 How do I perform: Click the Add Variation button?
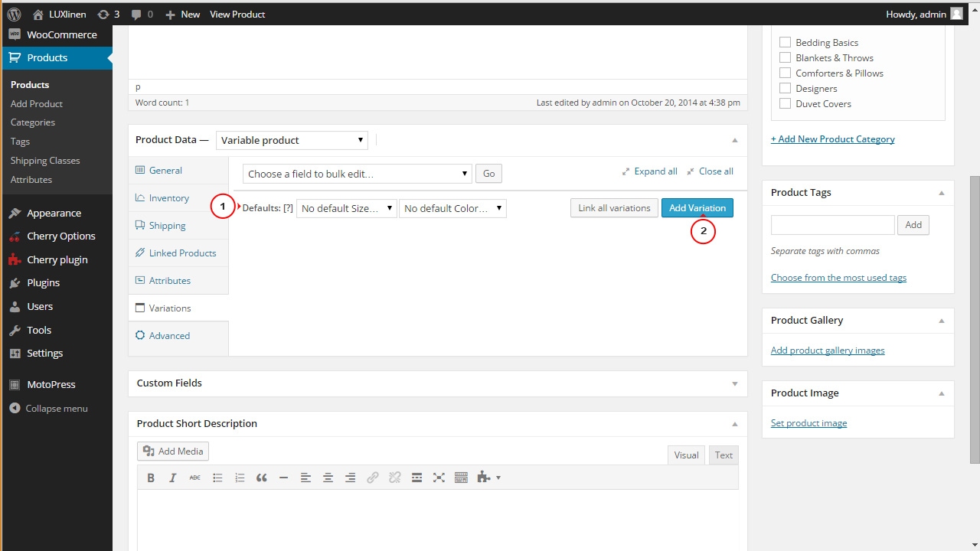coord(697,208)
